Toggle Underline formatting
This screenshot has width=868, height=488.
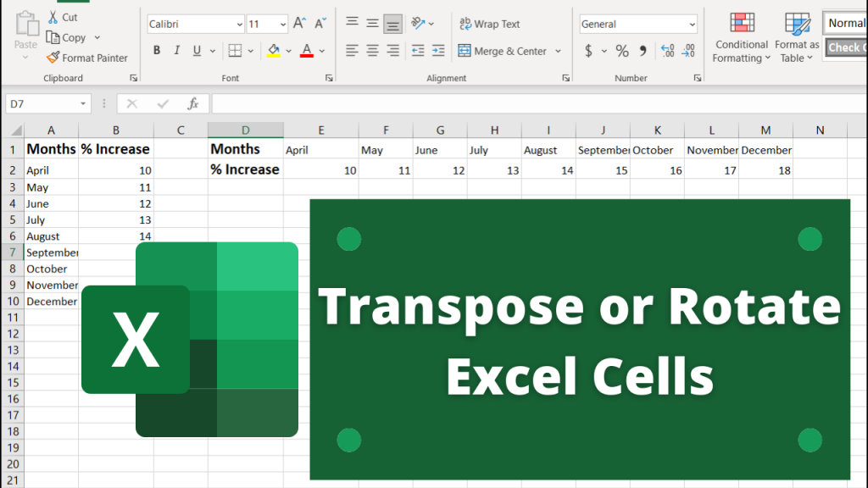point(197,51)
